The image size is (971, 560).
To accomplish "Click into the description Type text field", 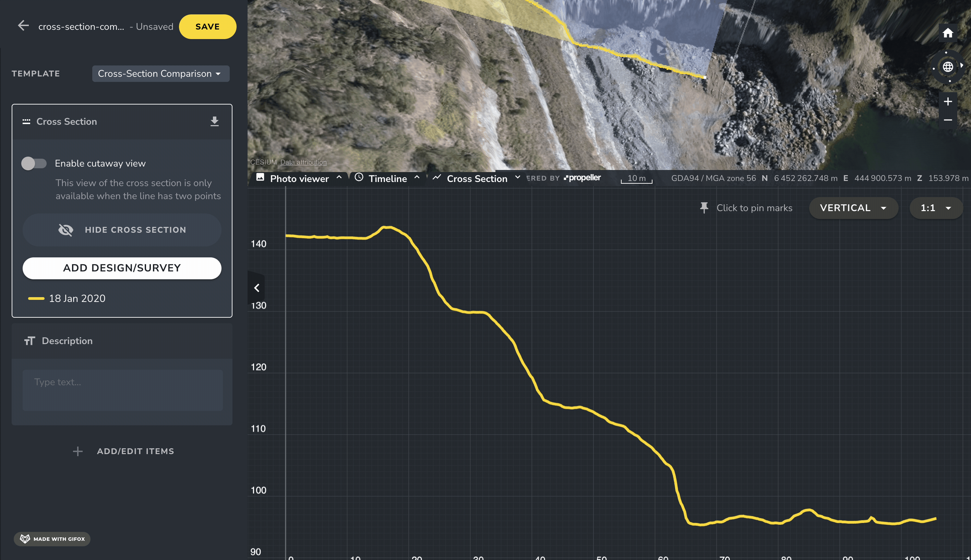I will [x=123, y=390].
